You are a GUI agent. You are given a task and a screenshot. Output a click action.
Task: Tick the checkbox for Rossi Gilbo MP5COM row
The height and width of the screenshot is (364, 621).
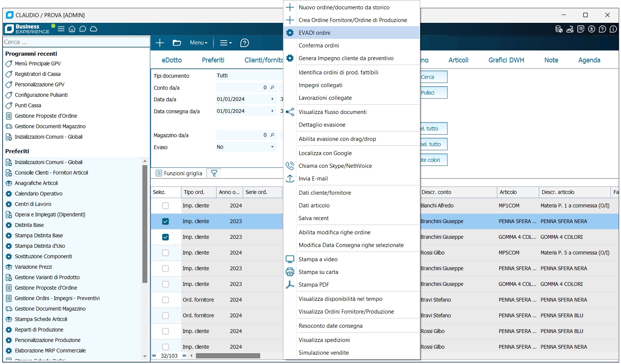[x=165, y=253]
